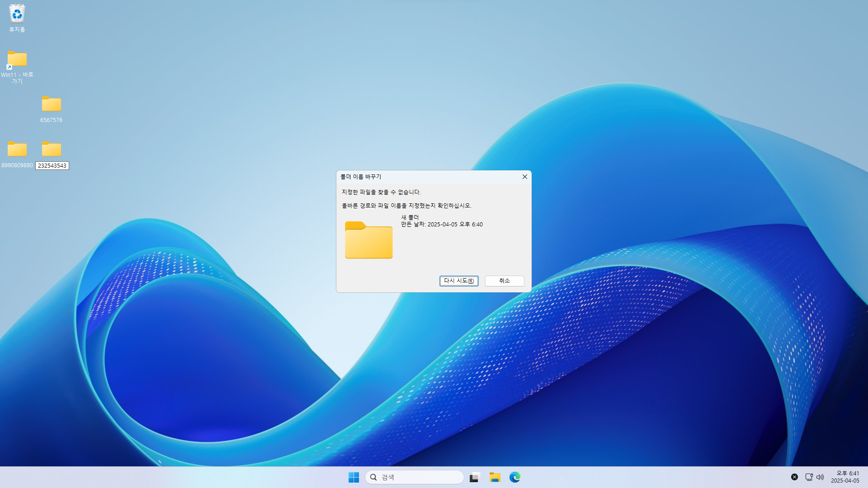Viewport: 868px width, 488px height.
Task: Select the Win11 shortcut folder icon
Action: click(x=17, y=59)
